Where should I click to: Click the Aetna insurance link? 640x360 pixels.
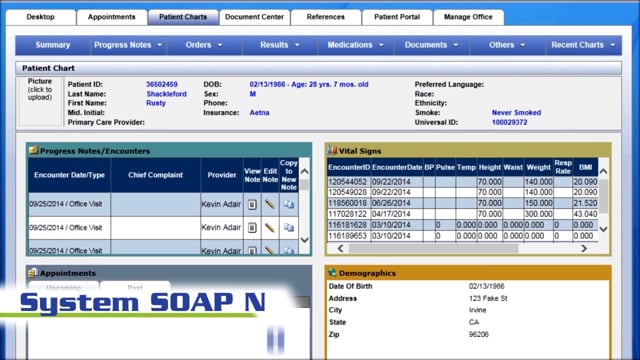point(259,113)
